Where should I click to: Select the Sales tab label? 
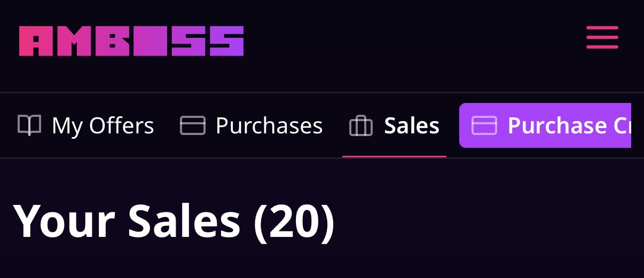[x=412, y=125]
